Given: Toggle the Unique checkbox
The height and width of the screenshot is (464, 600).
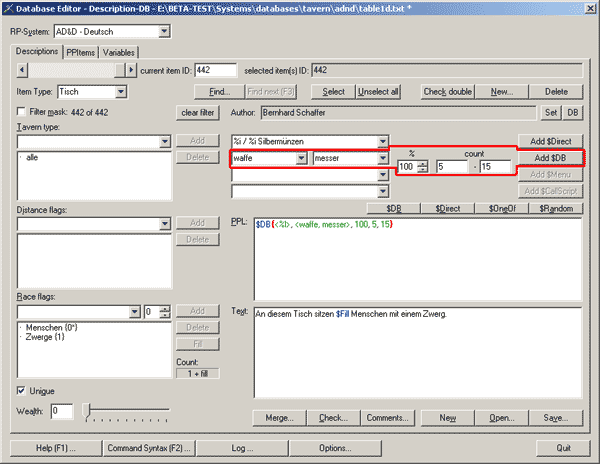Looking at the screenshot, I should coord(23,390).
